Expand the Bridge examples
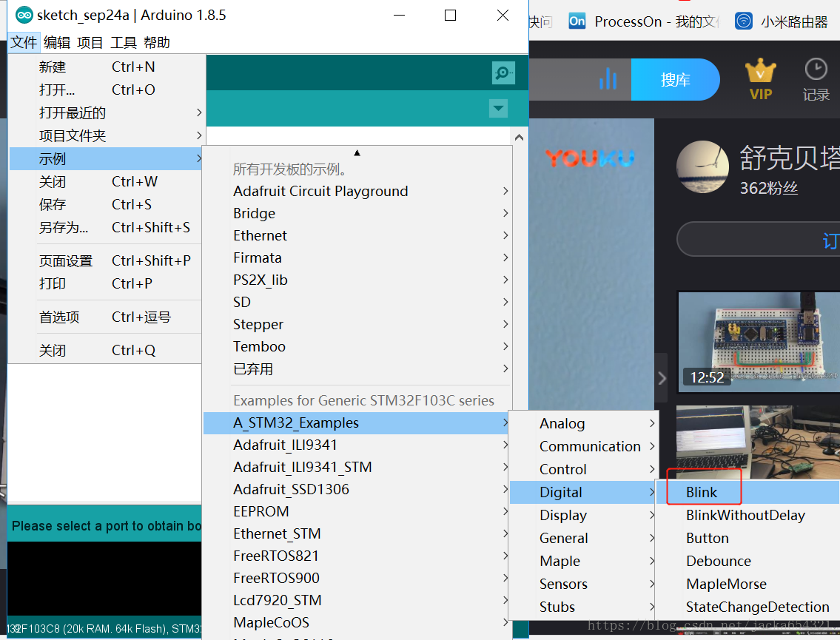This screenshot has height=640, width=840. point(357,213)
